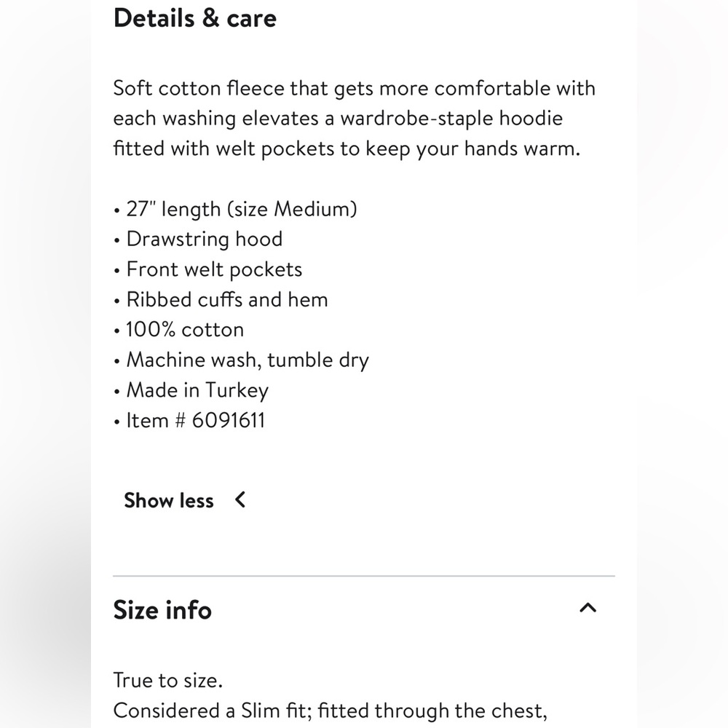The width and height of the screenshot is (728, 728).
Task: Collapse the Size info section chevron
Action: point(587,608)
